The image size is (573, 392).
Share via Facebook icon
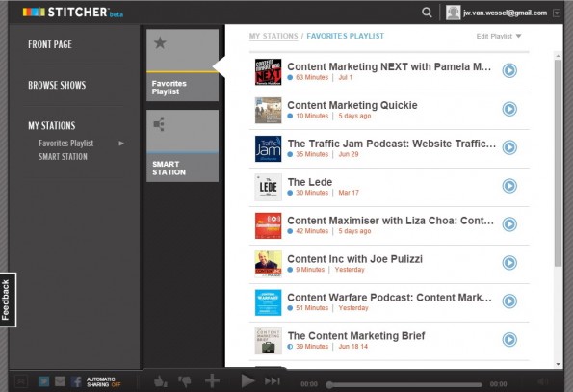pos(76,381)
